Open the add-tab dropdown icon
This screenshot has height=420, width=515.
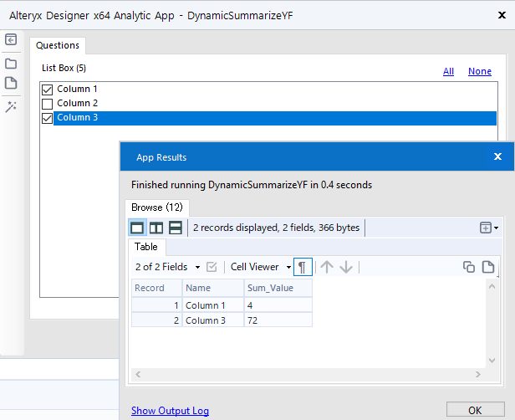pos(489,228)
